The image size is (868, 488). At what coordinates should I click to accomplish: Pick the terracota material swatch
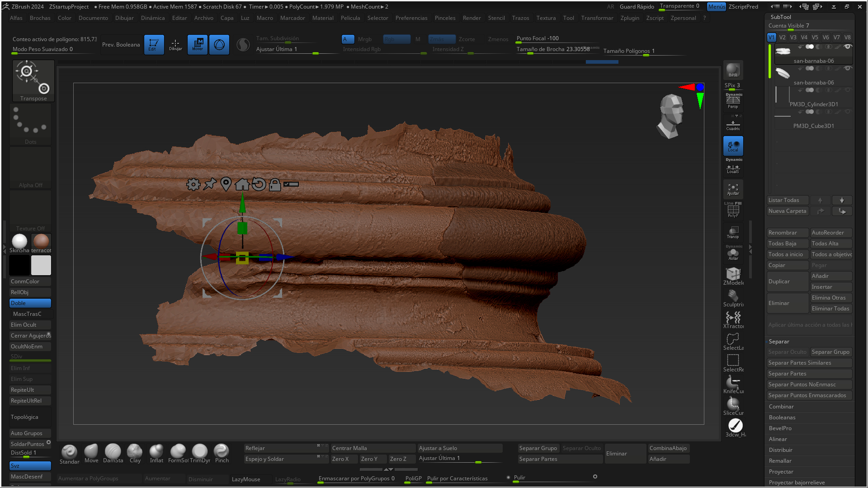[41, 242]
